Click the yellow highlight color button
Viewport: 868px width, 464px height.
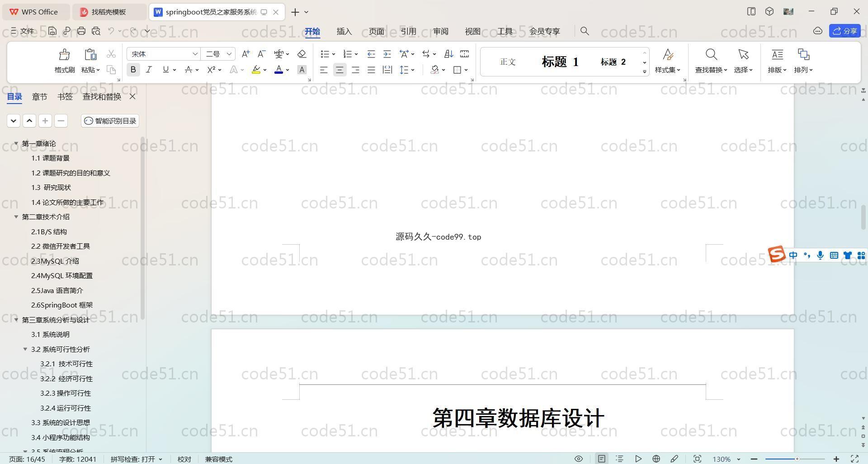pos(256,70)
